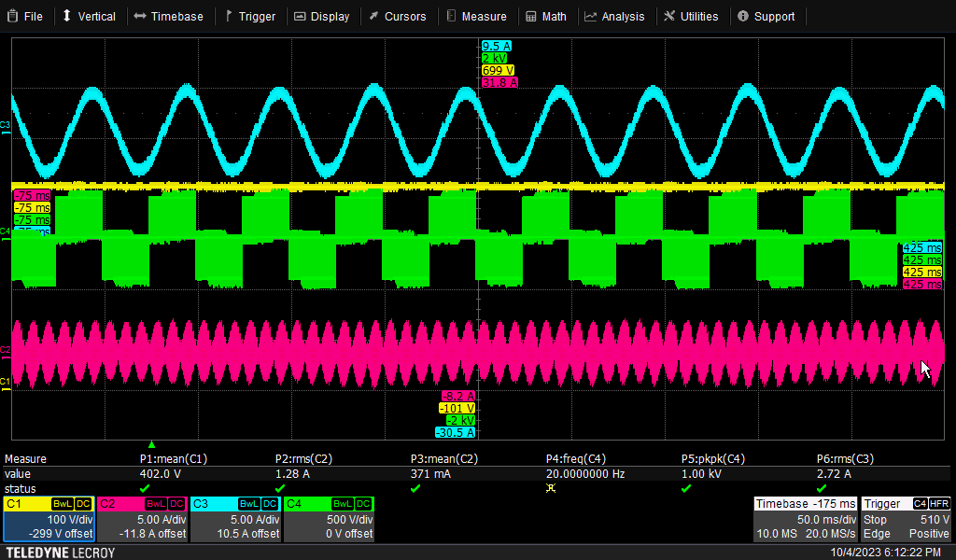Screen dimensions: 956x560
Task: Open the Utilities menu
Action: click(692, 17)
